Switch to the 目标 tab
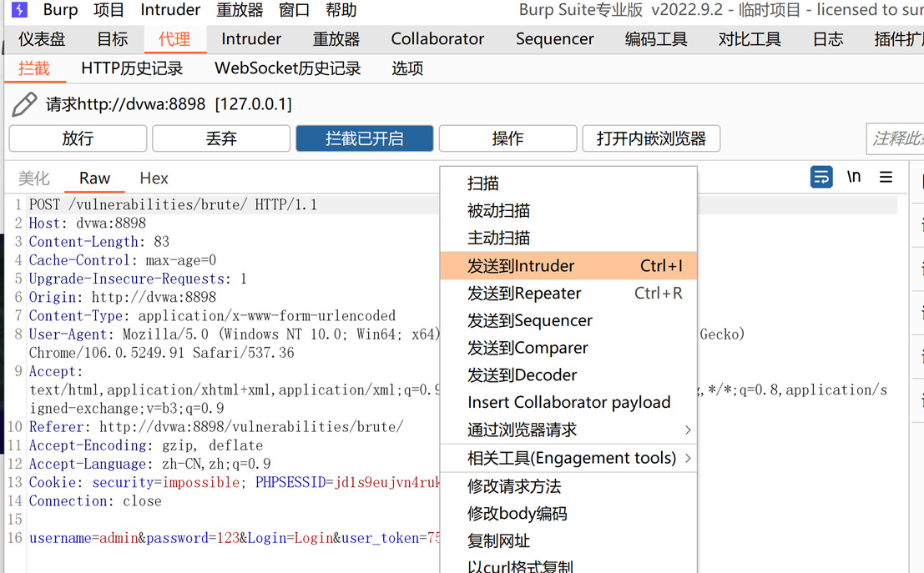The width and height of the screenshot is (924, 573). 113,39
